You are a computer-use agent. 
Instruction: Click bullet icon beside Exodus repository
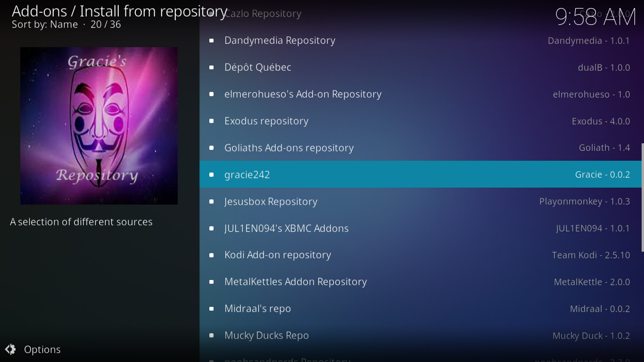coord(212,121)
